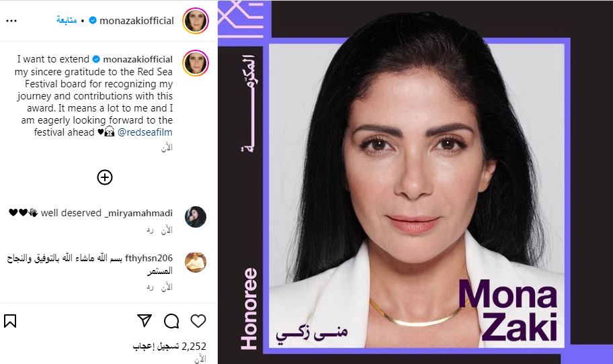Viewport: 613px width, 364px height.
Task: Open monazakiofficial username in header
Action: [x=137, y=21]
